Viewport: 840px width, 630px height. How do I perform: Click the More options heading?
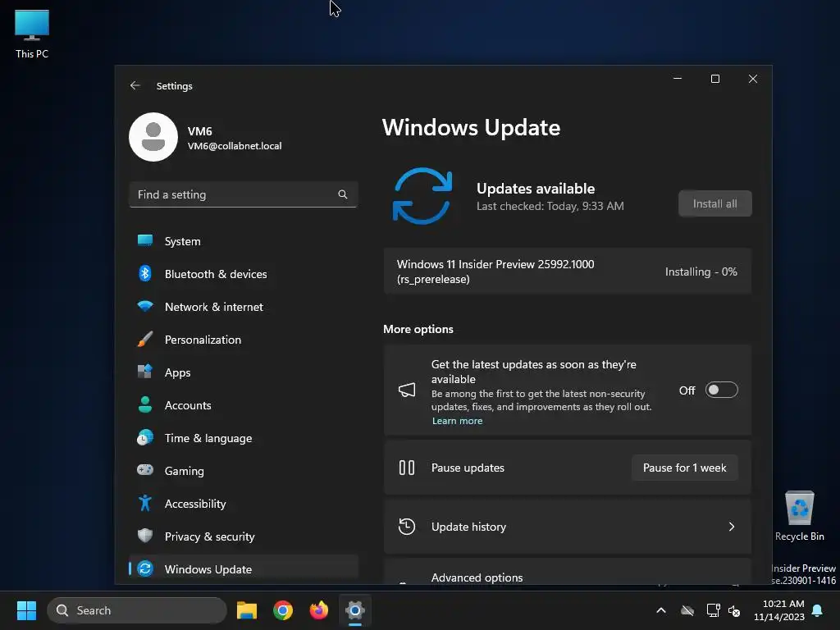click(x=418, y=329)
